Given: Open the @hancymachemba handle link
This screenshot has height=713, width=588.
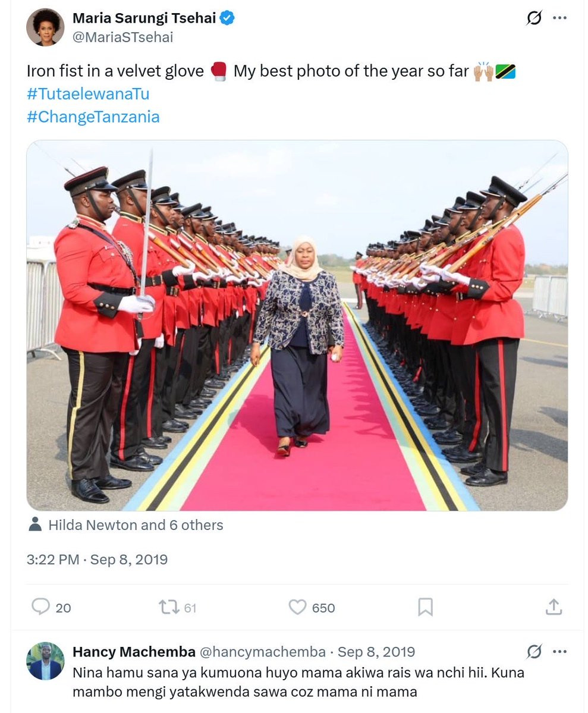Looking at the screenshot, I should [x=262, y=652].
